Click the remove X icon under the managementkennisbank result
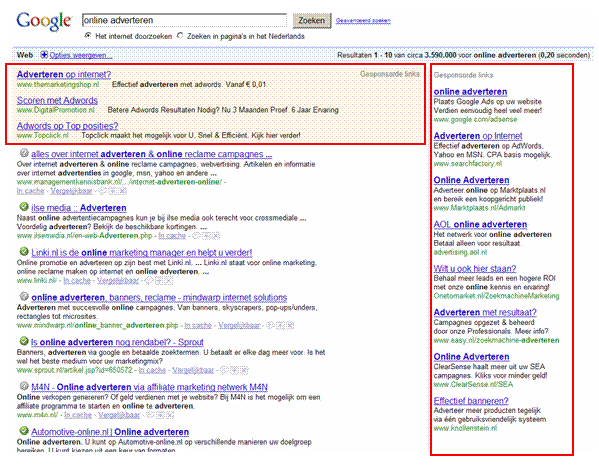The width and height of the screenshot is (599, 473). [x=123, y=191]
